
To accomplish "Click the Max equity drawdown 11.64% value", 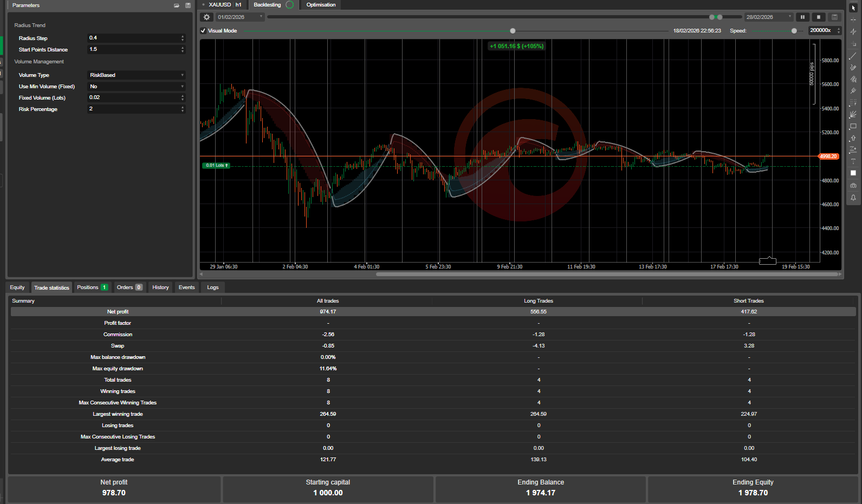I will coord(328,369).
